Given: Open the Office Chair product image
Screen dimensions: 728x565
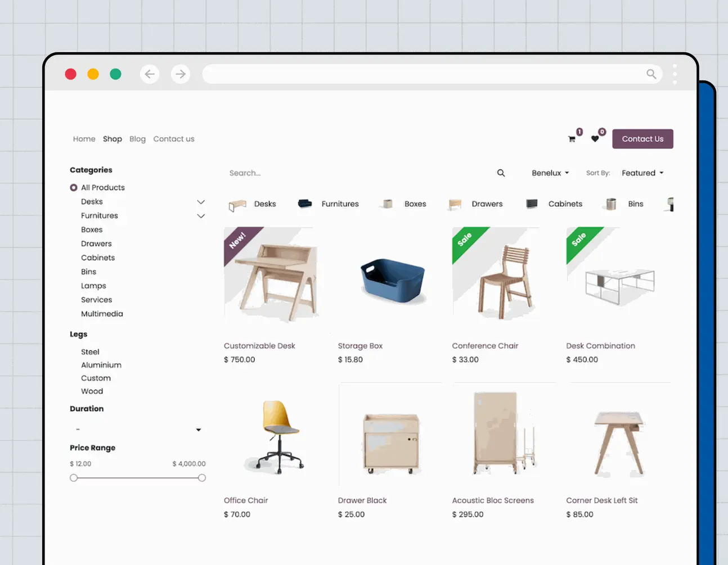Looking at the screenshot, I should coord(276,436).
